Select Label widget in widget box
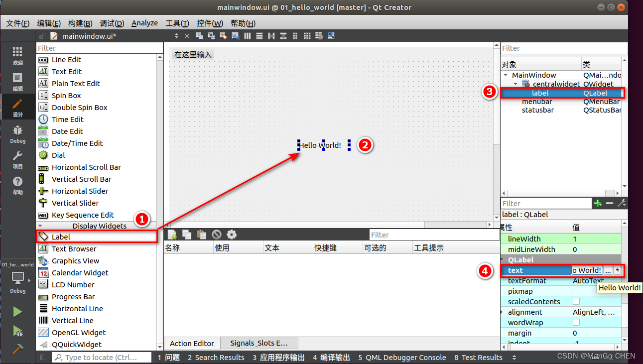Viewport: 643px width, 364px height. coord(97,237)
